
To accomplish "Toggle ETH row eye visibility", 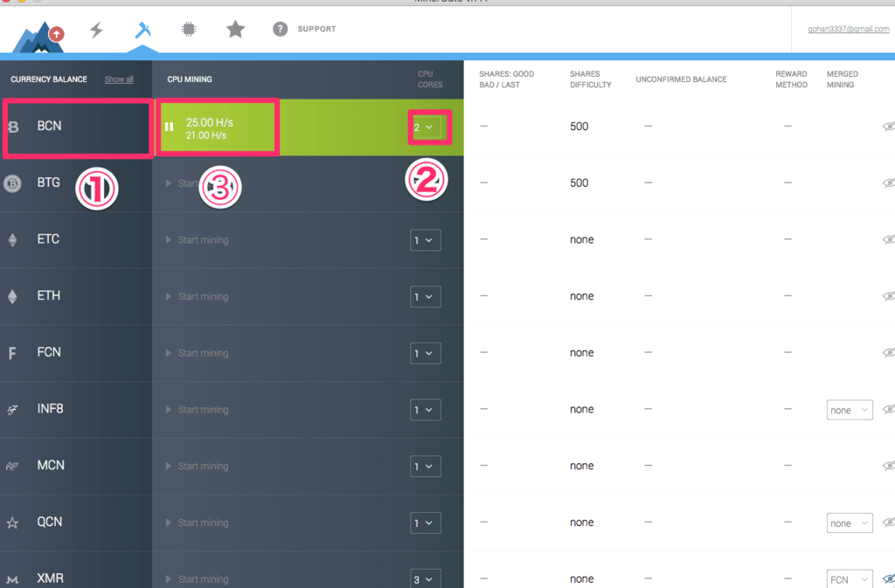I will (x=889, y=295).
